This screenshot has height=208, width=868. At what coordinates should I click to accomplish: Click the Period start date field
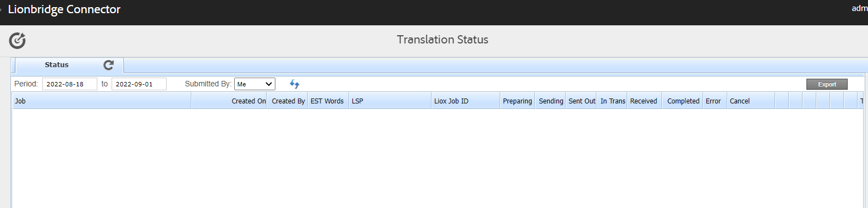(70, 84)
